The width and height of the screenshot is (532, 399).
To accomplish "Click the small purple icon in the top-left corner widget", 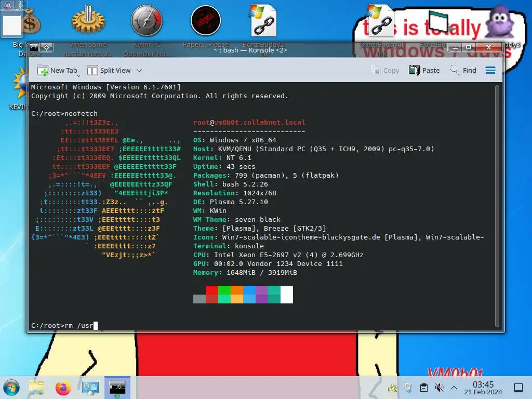I will click(x=8, y=5).
